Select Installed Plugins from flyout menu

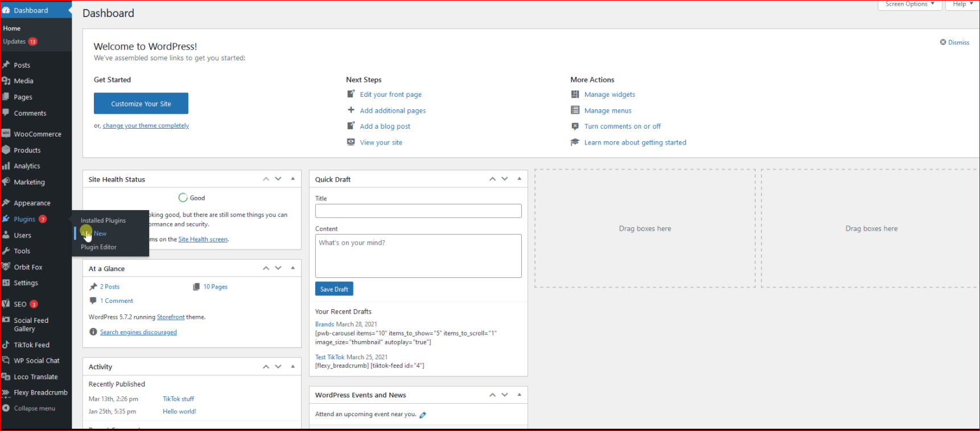point(103,220)
